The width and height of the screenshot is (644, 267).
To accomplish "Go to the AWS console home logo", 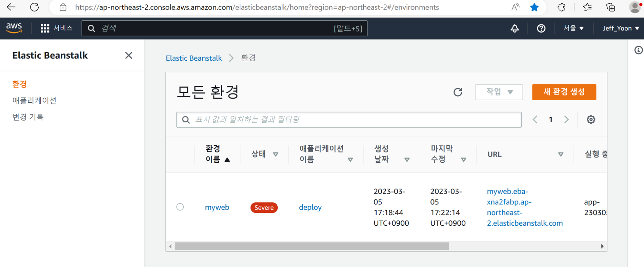I will pyautogui.click(x=14, y=28).
